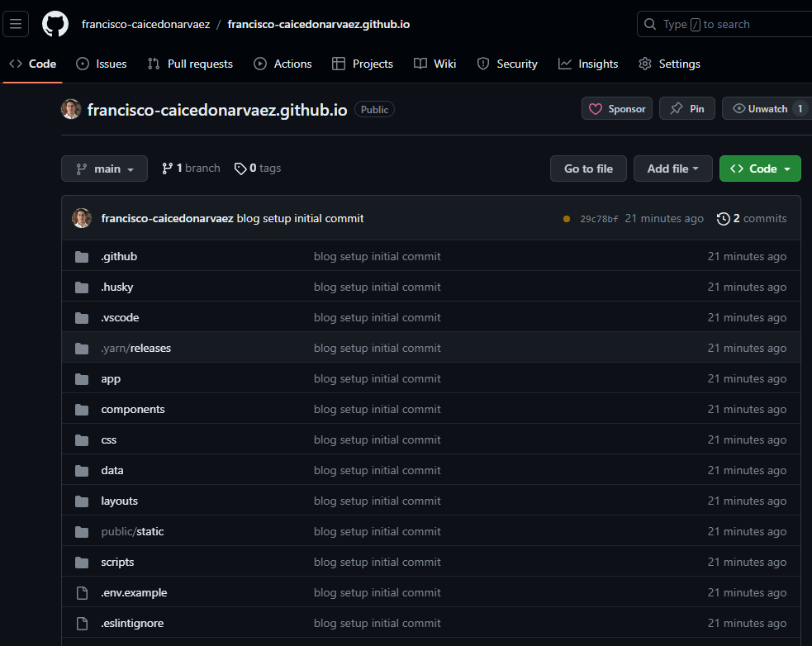Click the heart icon on Sponsor
Image resolution: width=812 pixels, height=646 pixels.
pyautogui.click(x=596, y=109)
